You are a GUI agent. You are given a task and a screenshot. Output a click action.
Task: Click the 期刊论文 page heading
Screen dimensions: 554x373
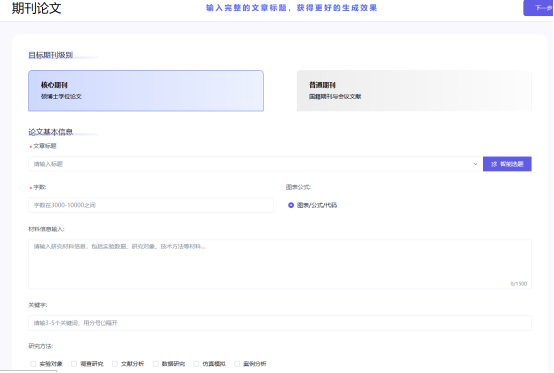point(37,8)
